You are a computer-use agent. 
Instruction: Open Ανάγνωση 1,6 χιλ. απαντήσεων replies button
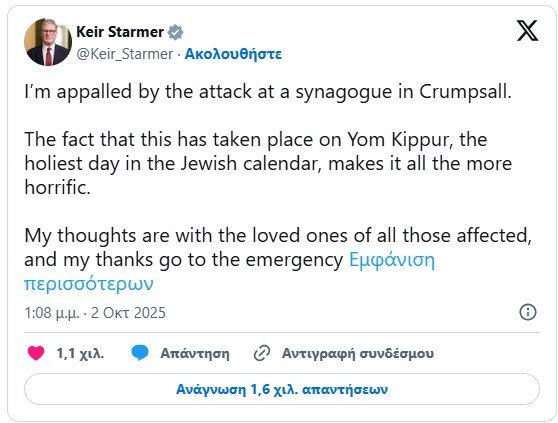click(282, 389)
